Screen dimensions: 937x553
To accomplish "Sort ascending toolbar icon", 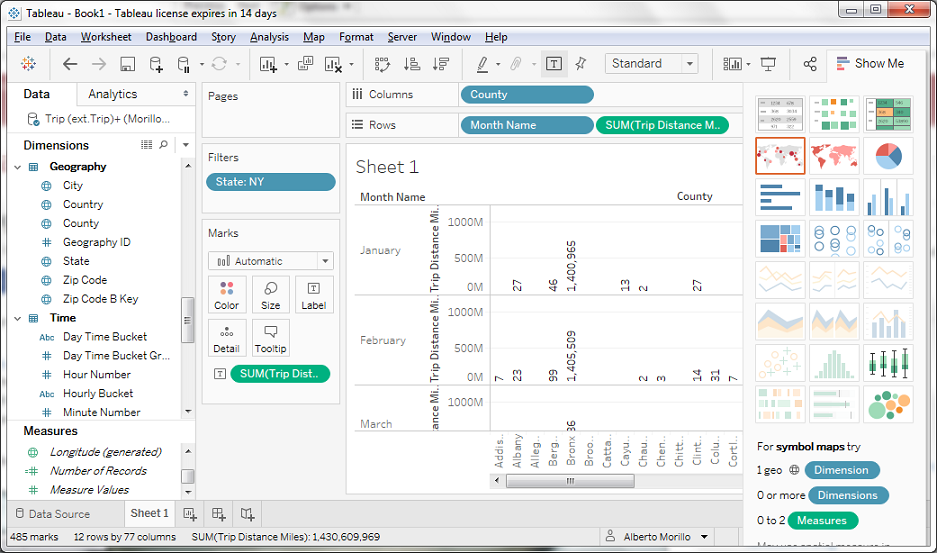I will [x=412, y=64].
